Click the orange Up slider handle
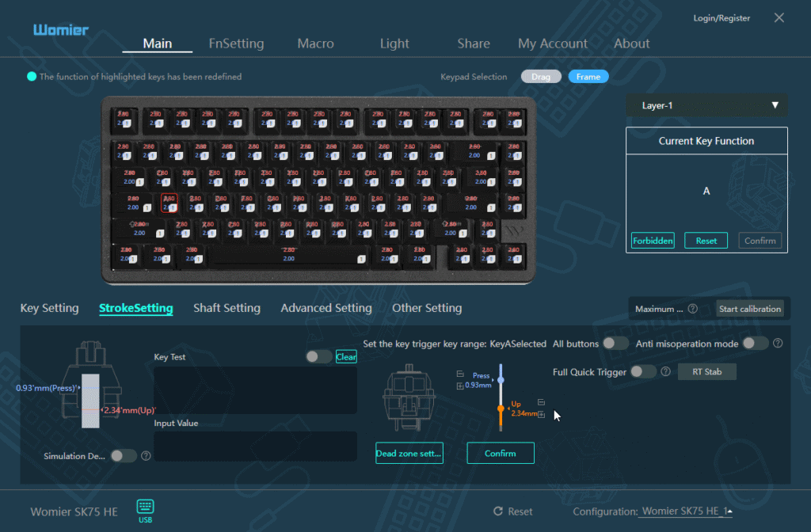This screenshot has width=811, height=532. pos(501,408)
